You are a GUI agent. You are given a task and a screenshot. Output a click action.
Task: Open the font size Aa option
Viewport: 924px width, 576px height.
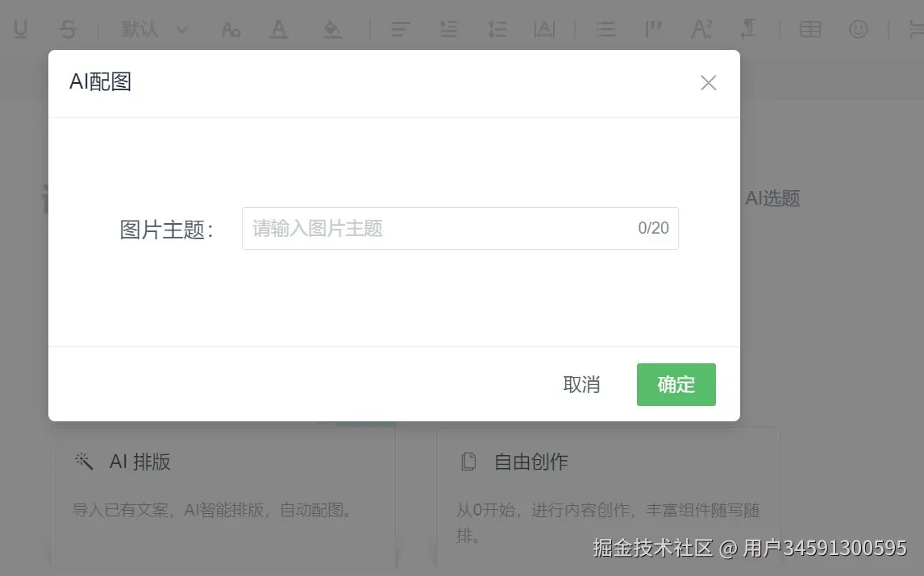[231, 29]
